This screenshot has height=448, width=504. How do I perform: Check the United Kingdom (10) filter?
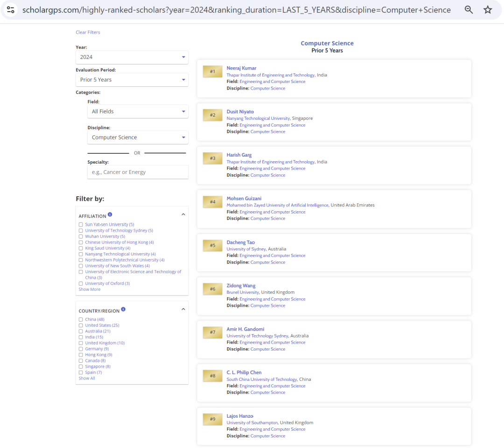(81, 343)
